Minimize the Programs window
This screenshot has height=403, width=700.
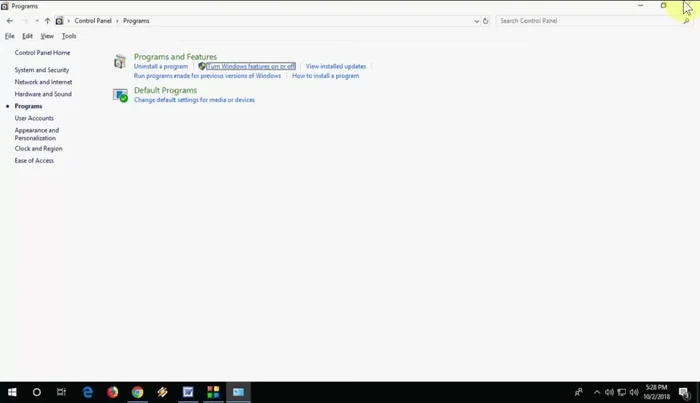pos(641,5)
